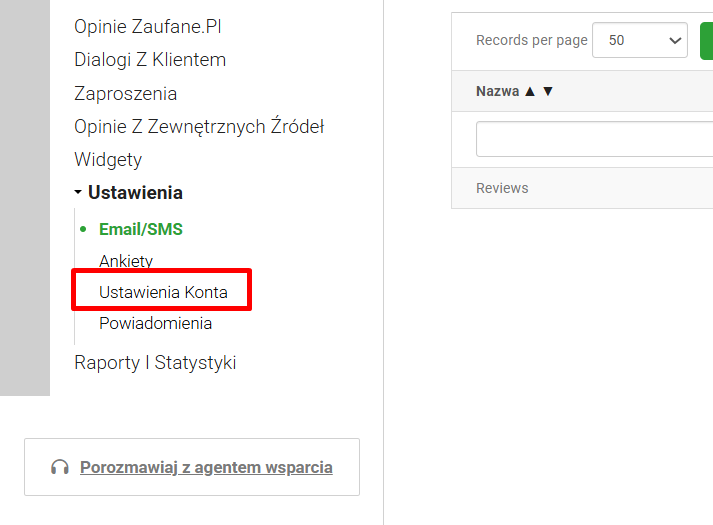Open Ustawienia Konta settings
Screen dimensions: 713x525
pyautogui.click(x=163, y=293)
